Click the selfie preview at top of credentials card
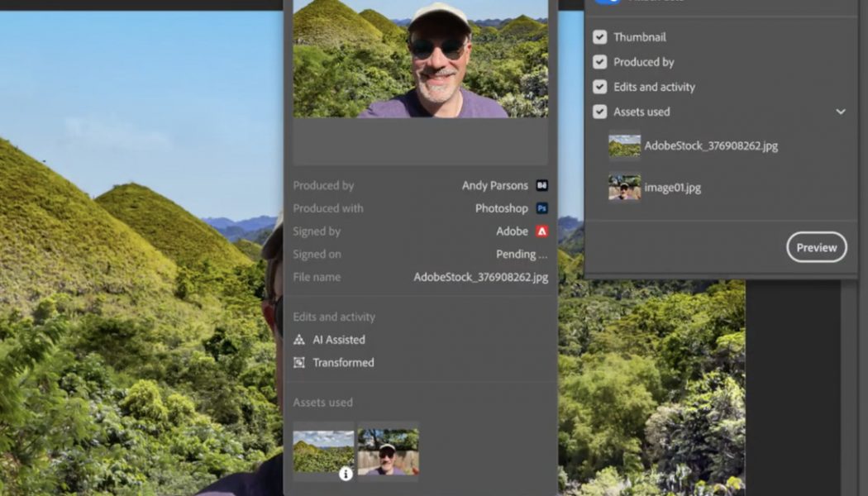 point(420,58)
